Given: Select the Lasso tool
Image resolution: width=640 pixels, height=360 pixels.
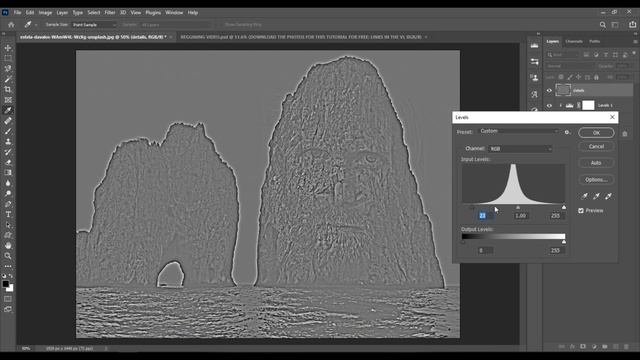Looking at the screenshot, I should pos(8,69).
